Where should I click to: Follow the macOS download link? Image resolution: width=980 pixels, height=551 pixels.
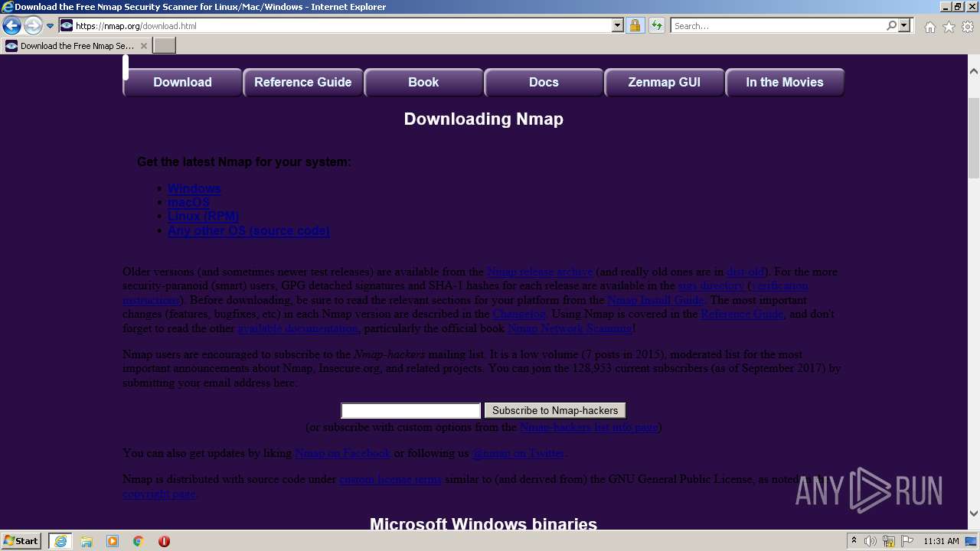coord(188,203)
